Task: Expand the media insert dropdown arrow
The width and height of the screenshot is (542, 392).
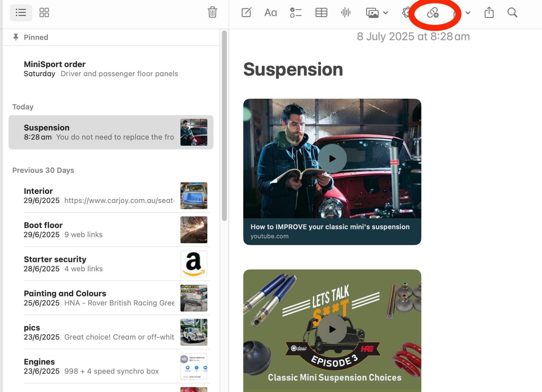Action: coord(386,13)
